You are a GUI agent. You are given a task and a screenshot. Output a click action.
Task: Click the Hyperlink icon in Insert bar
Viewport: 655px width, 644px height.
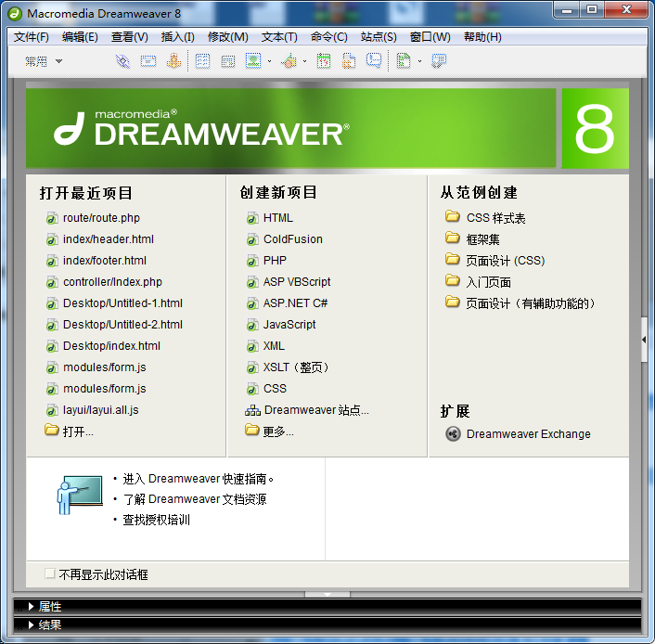[122, 61]
